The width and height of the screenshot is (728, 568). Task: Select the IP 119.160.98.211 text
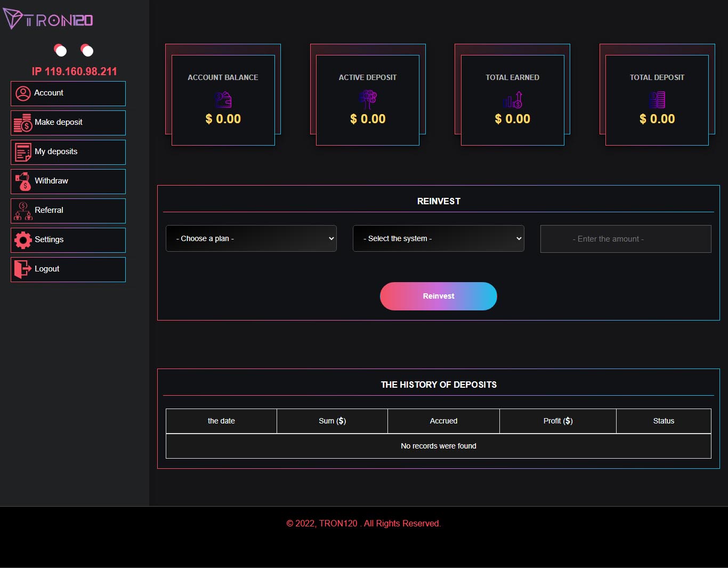[74, 71]
